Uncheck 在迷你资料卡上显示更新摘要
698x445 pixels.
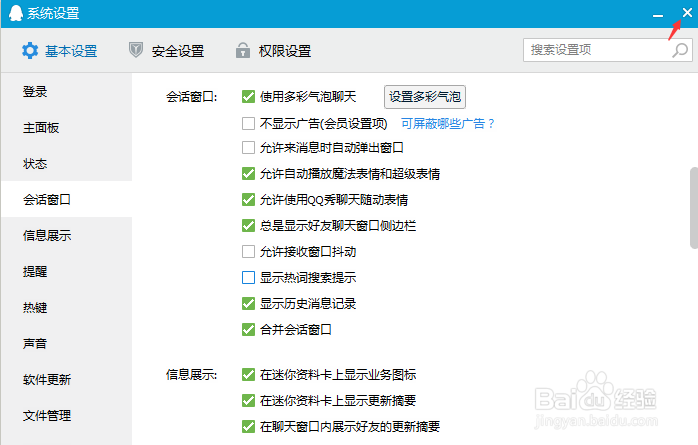point(248,400)
